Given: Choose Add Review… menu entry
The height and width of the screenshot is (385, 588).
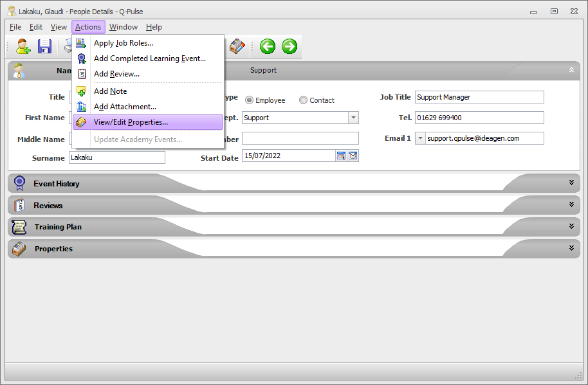Looking at the screenshot, I should [x=148, y=74].
